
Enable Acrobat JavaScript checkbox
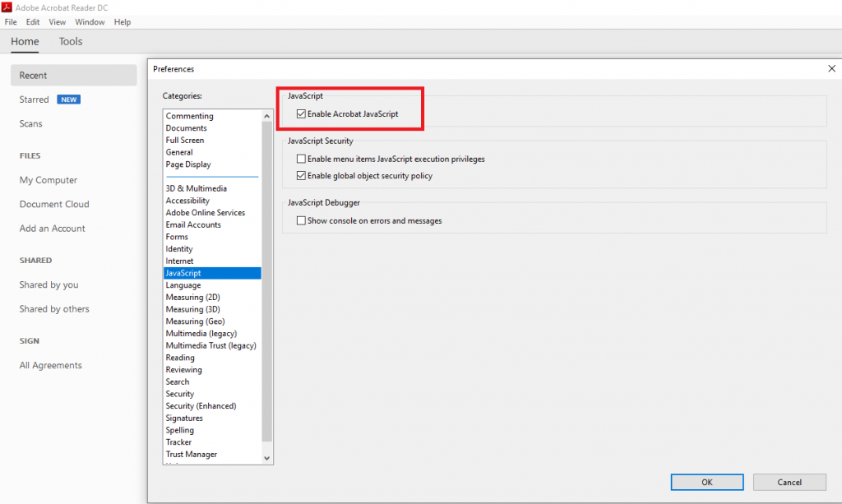(301, 113)
